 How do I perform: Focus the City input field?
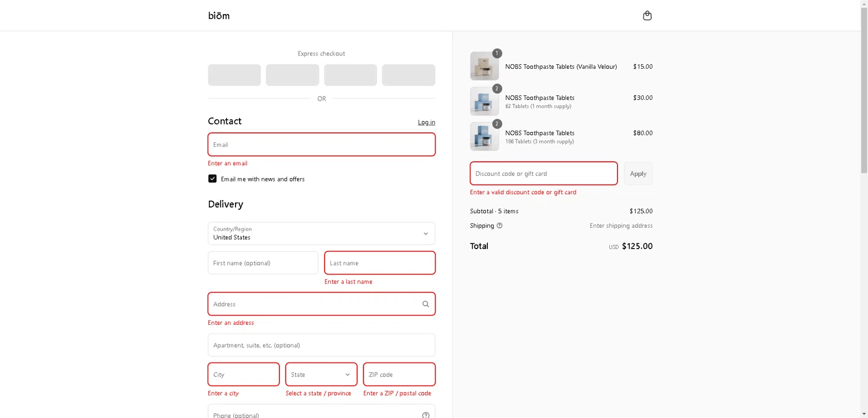tap(244, 375)
